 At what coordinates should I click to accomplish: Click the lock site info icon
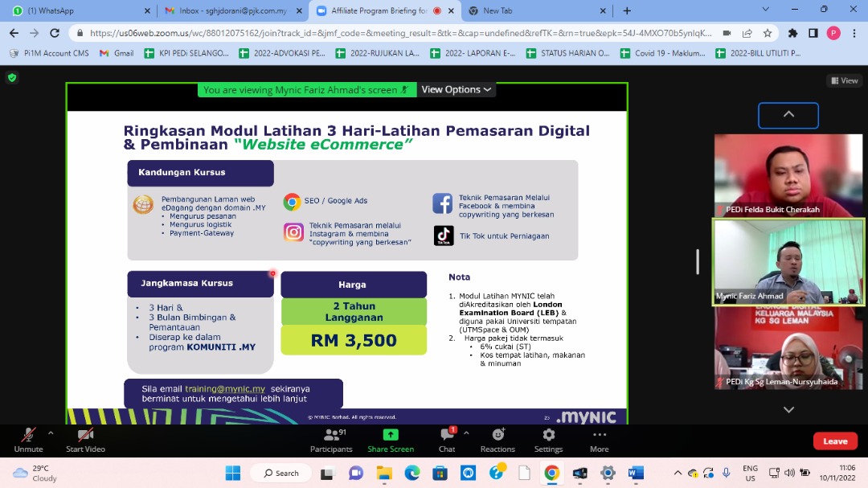coord(80,33)
